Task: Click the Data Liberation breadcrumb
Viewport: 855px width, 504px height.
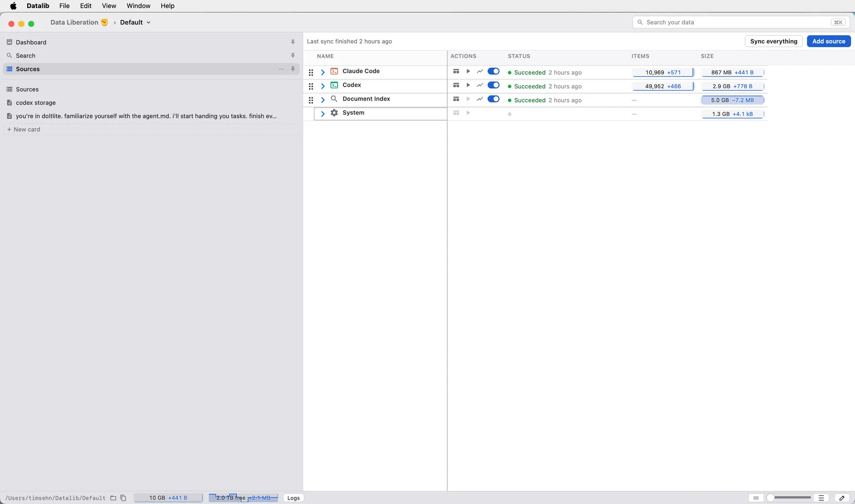Action: coord(79,22)
